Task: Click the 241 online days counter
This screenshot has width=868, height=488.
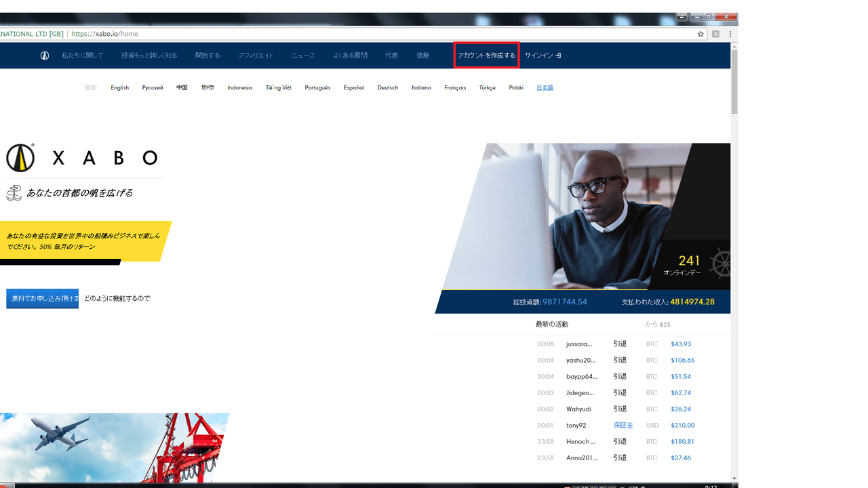Action: [x=689, y=261]
